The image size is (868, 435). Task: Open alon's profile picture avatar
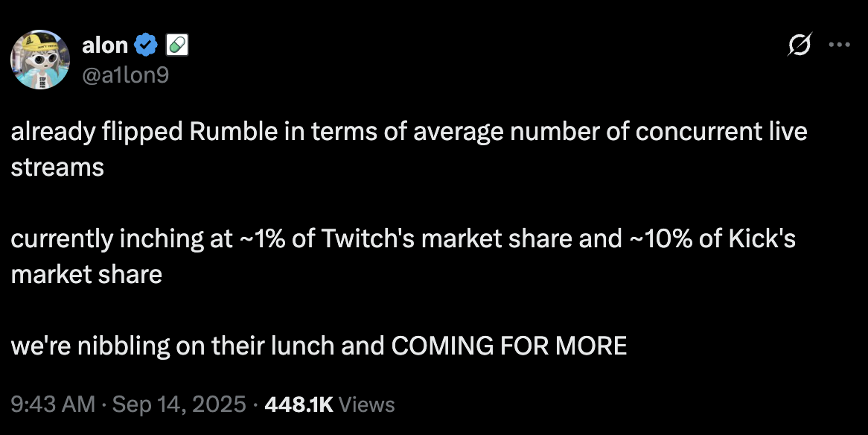click(x=40, y=60)
